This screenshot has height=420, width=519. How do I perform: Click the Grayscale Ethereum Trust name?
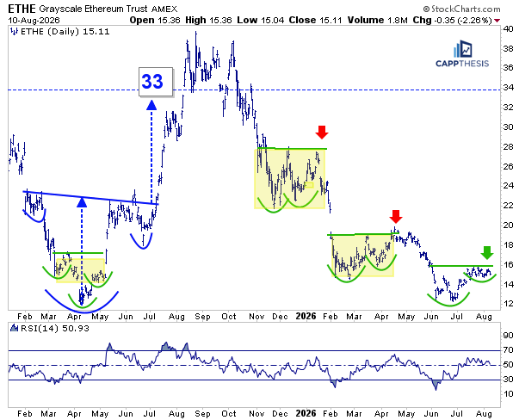pos(94,9)
